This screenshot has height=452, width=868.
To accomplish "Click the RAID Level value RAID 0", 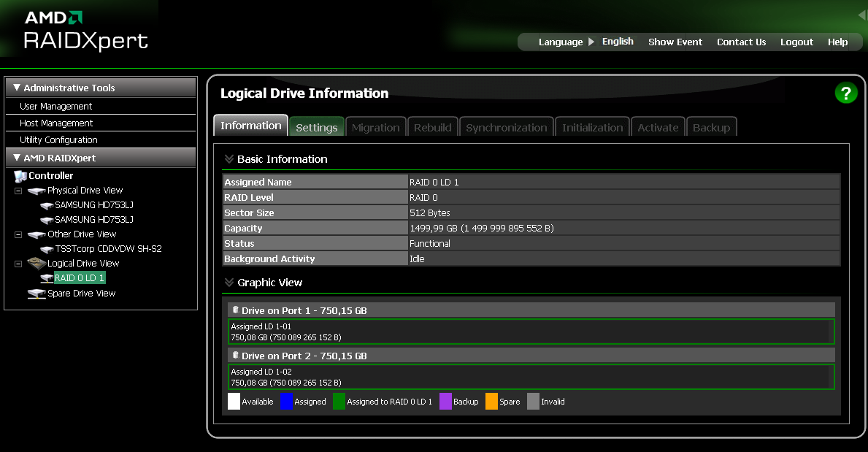I will pyautogui.click(x=423, y=198).
